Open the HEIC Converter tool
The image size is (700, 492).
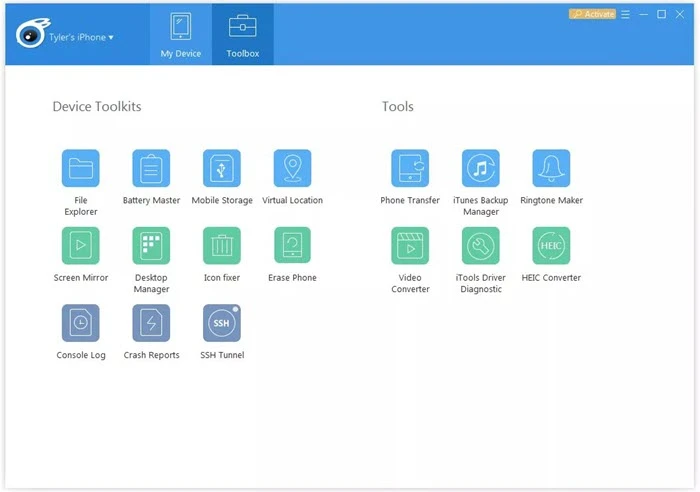tap(551, 245)
